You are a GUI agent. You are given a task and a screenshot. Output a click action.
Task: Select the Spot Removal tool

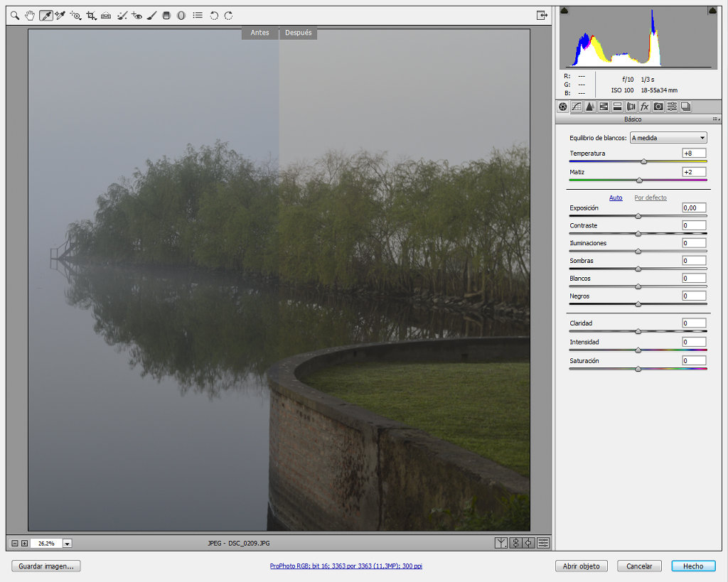[x=122, y=16]
